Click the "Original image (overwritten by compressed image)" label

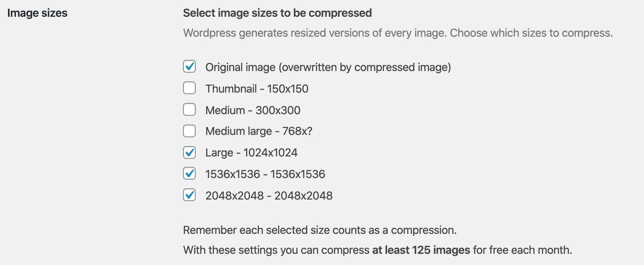[328, 67]
